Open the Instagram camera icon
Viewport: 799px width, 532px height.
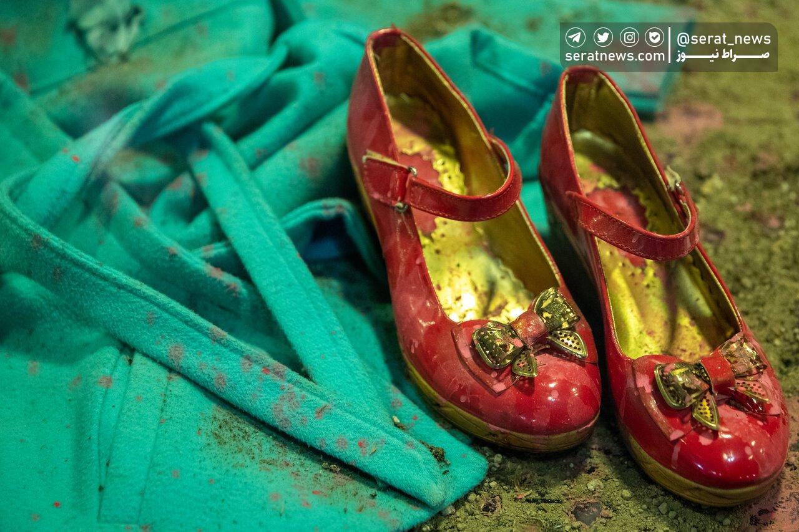click(x=629, y=37)
